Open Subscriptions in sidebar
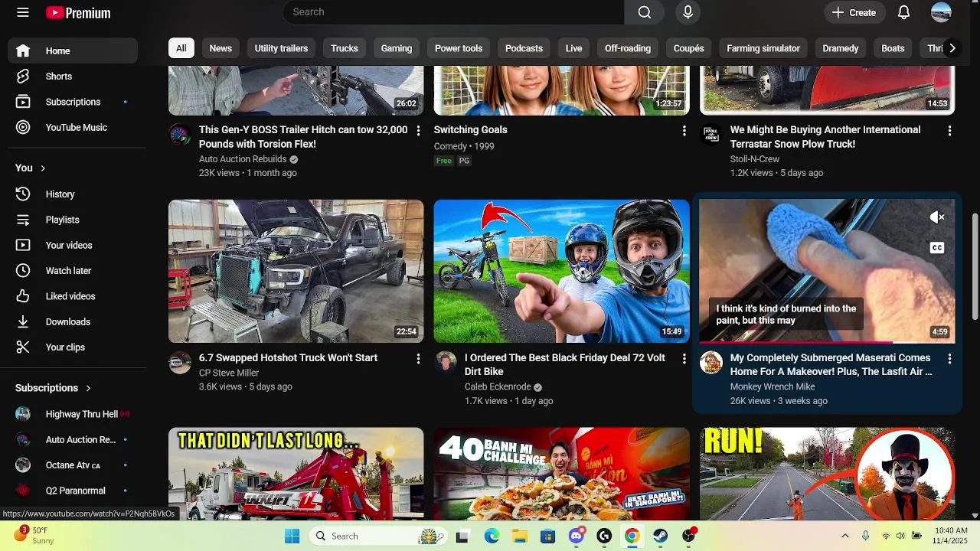 (x=73, y=102)
